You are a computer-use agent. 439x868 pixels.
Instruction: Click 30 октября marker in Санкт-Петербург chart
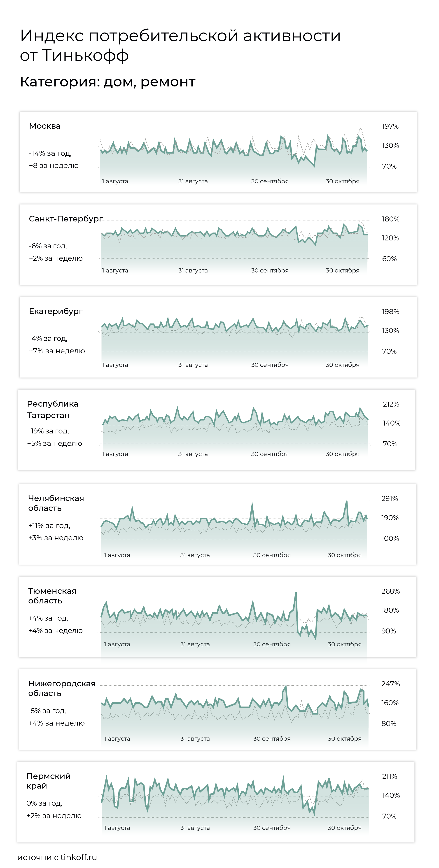point(342,271)
